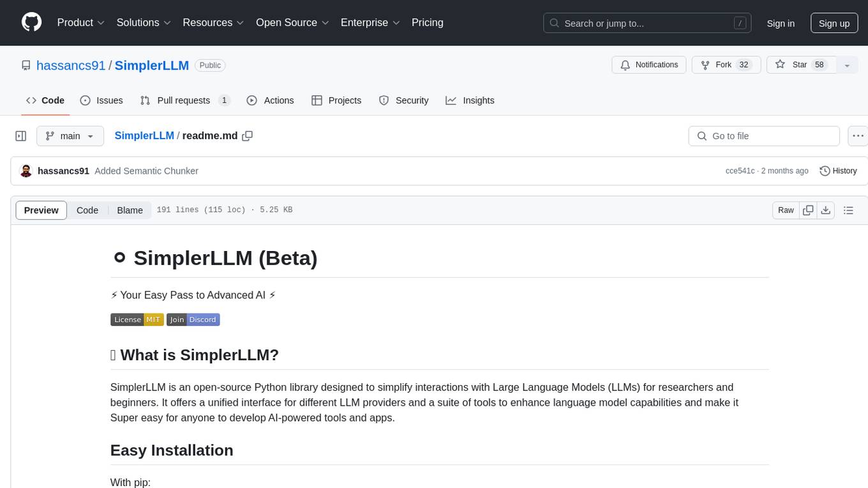Screen dimensions: 868x488
Task: Click the Public visibility label
Action: pos(210,65)
